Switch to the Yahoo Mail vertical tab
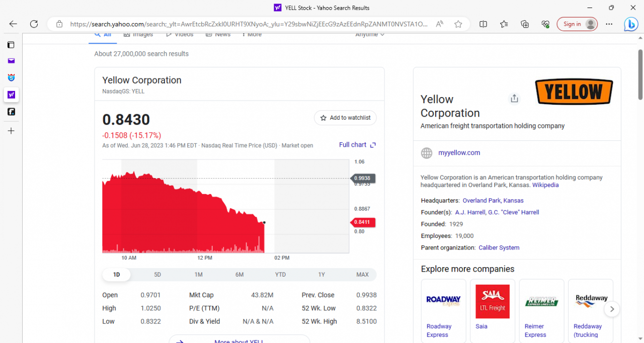The width and height of the screenshot is (644, 343). pos(11,61)
